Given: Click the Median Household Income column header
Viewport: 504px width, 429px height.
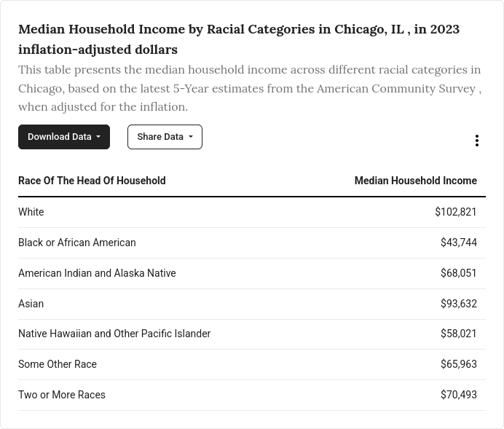Looking at the screenshot, I should pyautogui.click(x=415, y=181).
